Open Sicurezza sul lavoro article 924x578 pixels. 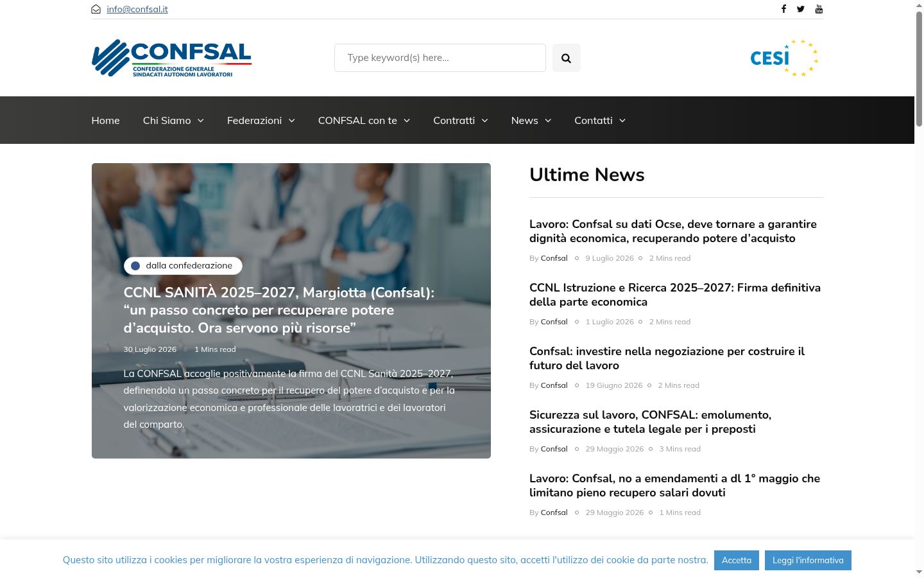[650, 422]
